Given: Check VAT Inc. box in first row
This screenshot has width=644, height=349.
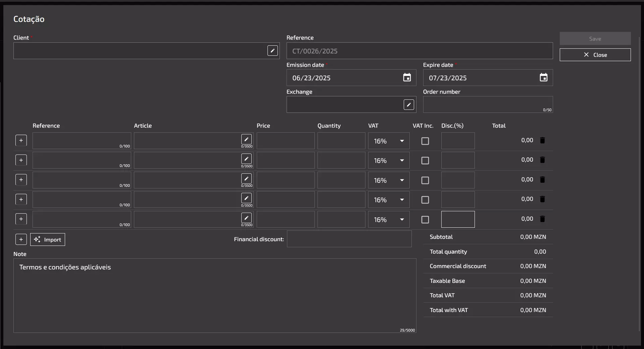Looking at the screenshot, I should (x=425, y=141).
